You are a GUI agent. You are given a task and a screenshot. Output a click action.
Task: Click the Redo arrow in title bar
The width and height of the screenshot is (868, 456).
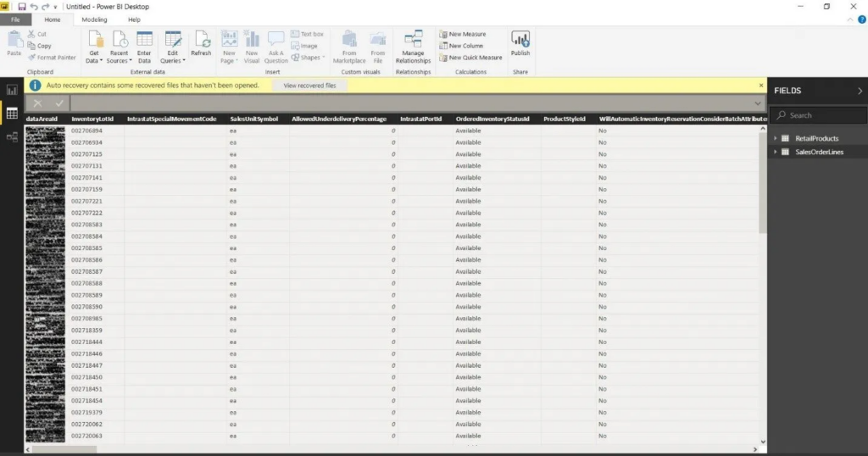[46, 7]
